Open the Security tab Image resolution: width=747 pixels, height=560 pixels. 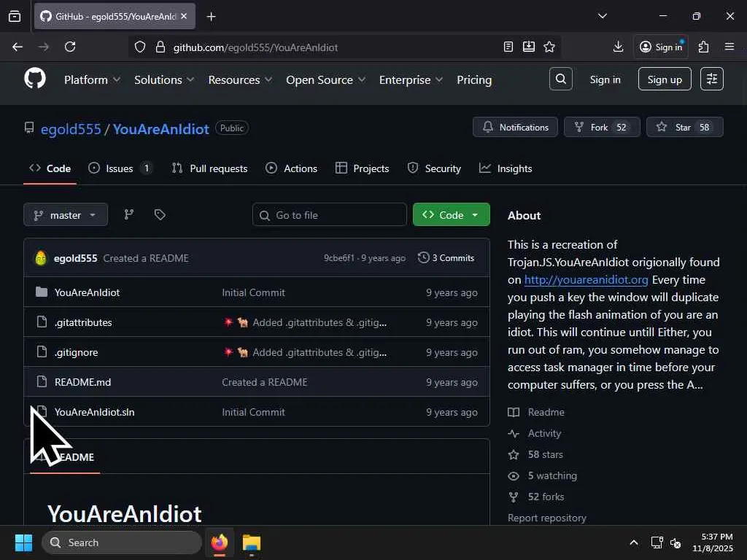[x=434, y=168]
